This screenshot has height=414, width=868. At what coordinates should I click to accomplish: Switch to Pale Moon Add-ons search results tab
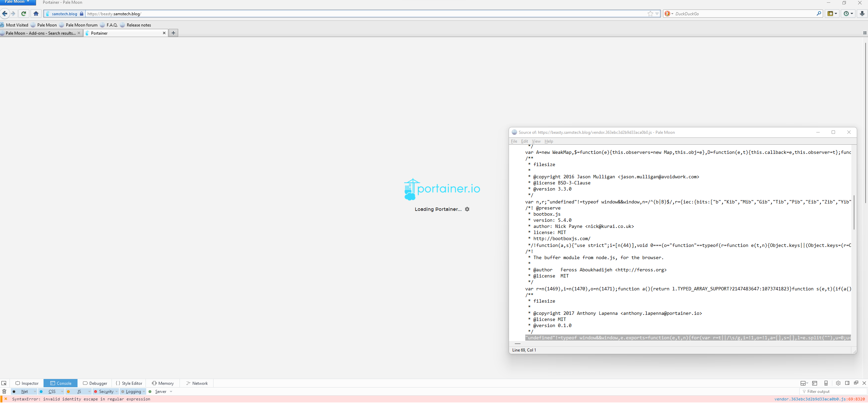click(x=41, y=33)
